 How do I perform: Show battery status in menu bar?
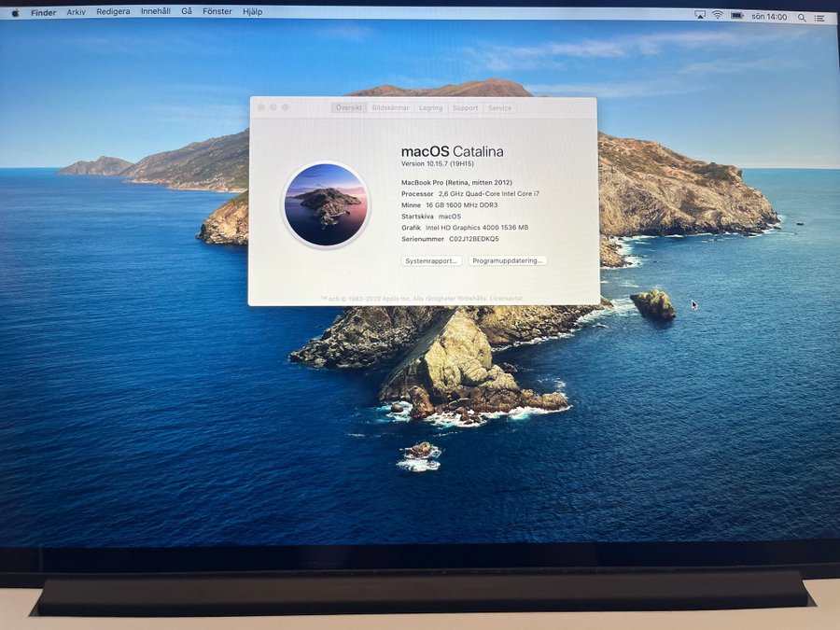click(x=737, y=16)
